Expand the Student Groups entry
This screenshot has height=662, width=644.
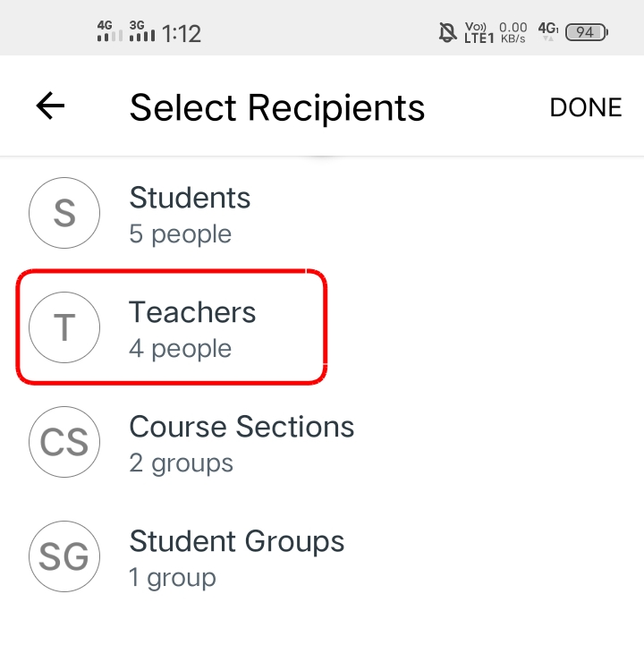(237, 541)
